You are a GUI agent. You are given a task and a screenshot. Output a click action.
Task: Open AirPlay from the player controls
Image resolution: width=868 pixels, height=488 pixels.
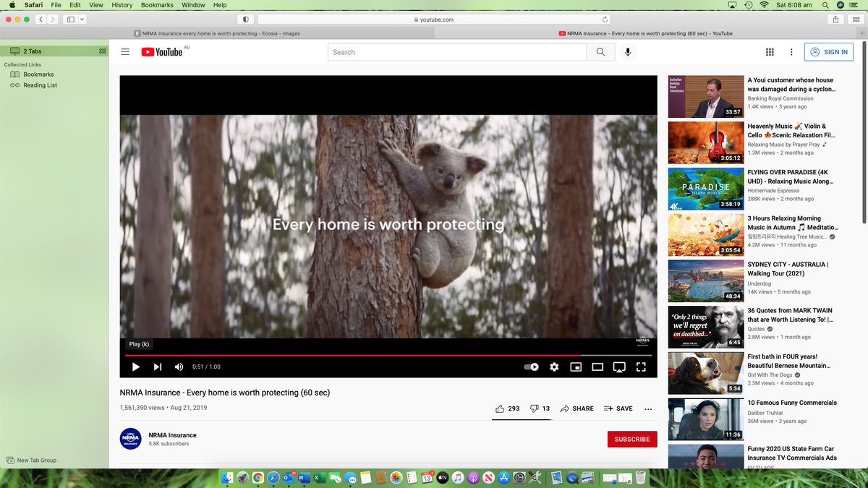coord(619,367)
